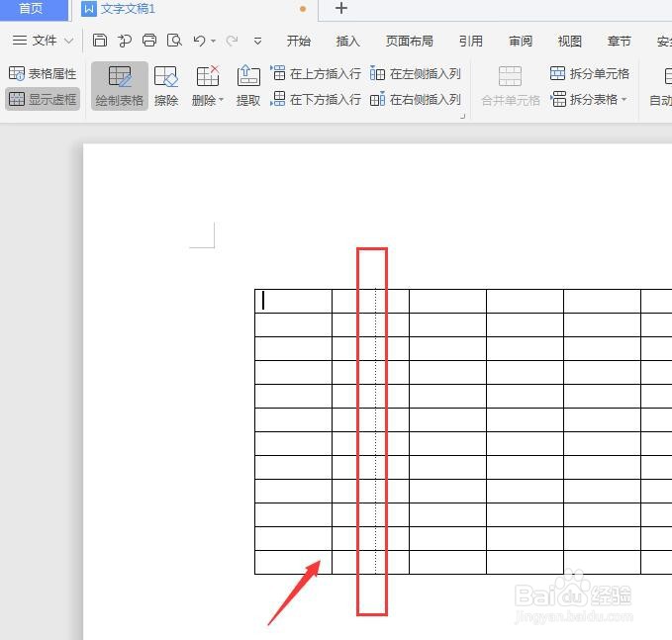Screen dimensions: 672x640
Task: Expand the quick access toolbar customize arrow
Action: pos(257,42)
